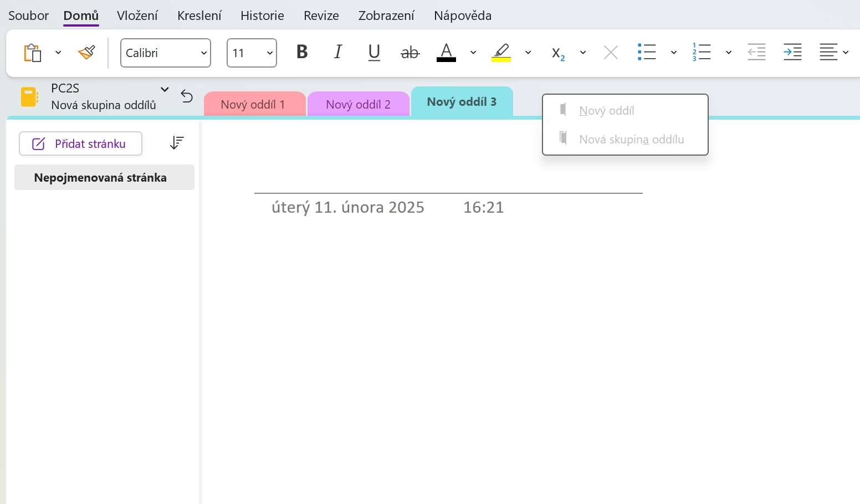
Task: Select the Nepojmenovaná stránka page
Action: [x=104, y=177]
